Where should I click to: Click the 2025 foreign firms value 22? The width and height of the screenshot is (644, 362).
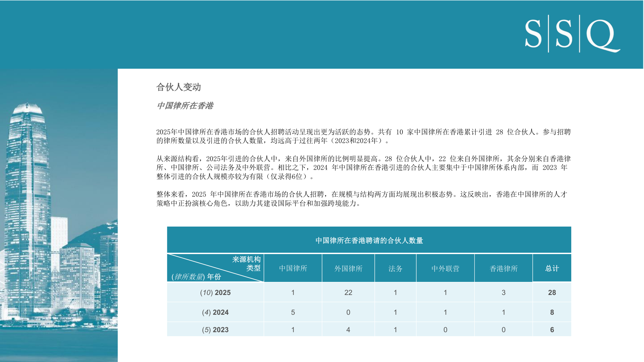(348, 292)
